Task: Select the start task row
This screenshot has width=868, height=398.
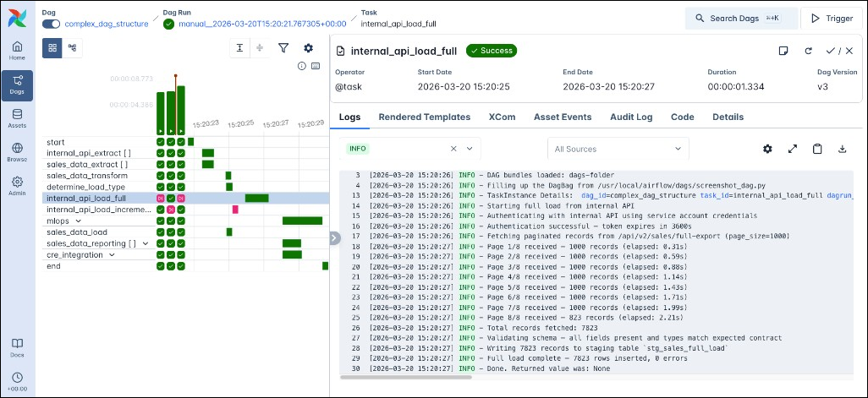Action: 98,142
